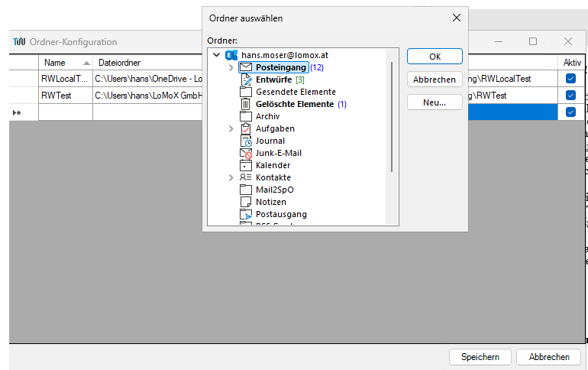Select the Notizen folder label
The image size is (588, 370).
(271, 202)
